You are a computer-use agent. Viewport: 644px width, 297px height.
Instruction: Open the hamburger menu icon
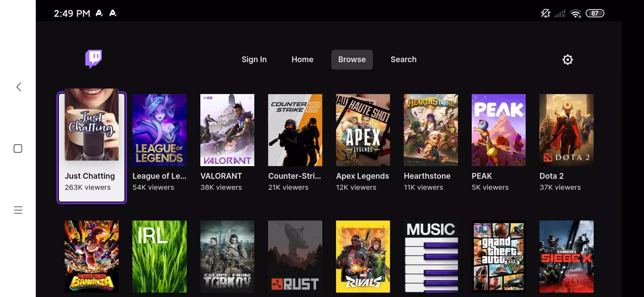[x=18, y=210]
